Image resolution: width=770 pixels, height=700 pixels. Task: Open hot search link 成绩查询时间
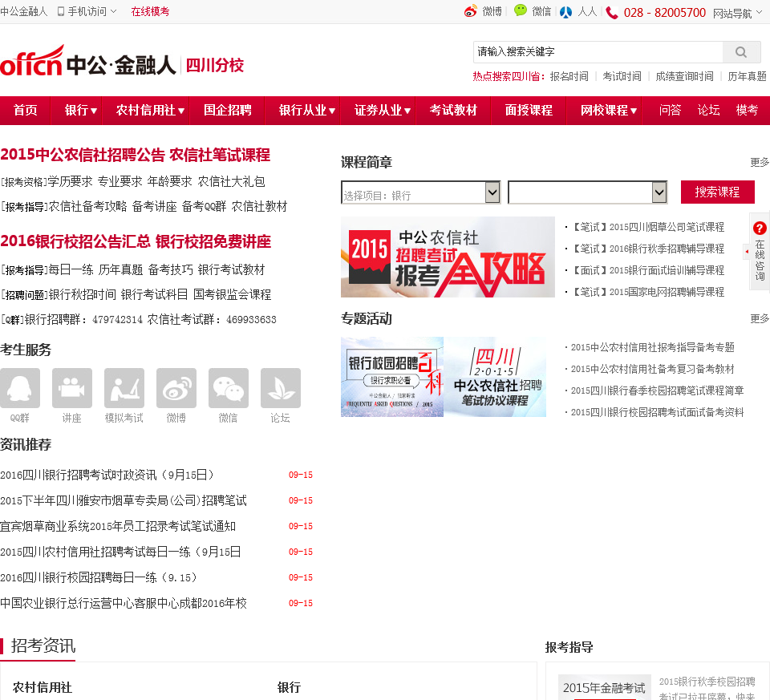coord(684,77)
